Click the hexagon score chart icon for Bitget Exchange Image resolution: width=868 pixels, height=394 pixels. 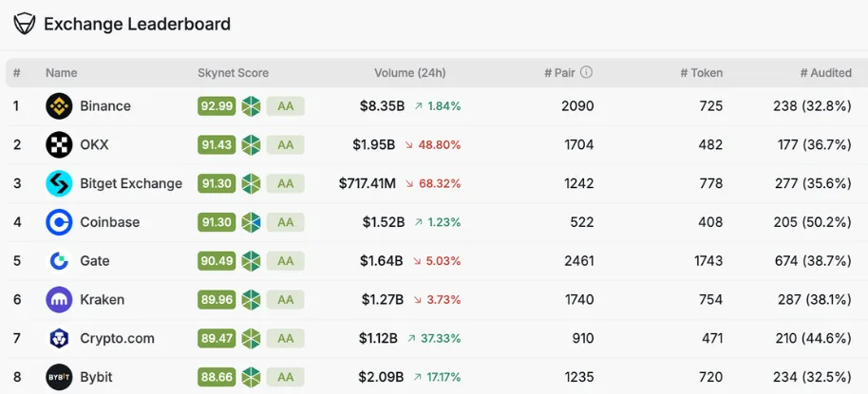(x=251, y=184)
